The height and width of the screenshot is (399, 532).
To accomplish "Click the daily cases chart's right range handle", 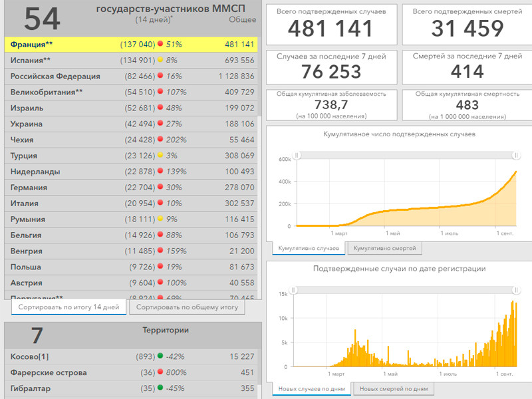I will click(x=515, y=290).
